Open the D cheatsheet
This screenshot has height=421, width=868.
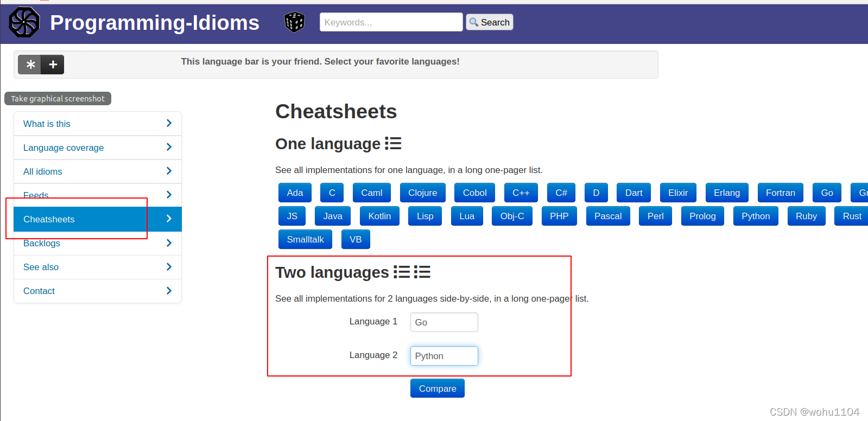596,193
